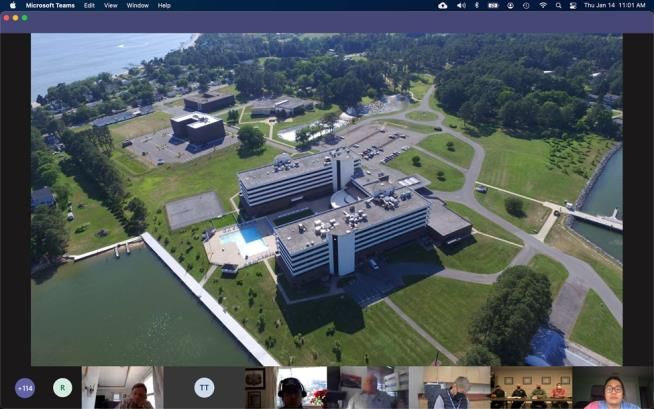Select the video tile of woman with glasses

tap(613, 388)
